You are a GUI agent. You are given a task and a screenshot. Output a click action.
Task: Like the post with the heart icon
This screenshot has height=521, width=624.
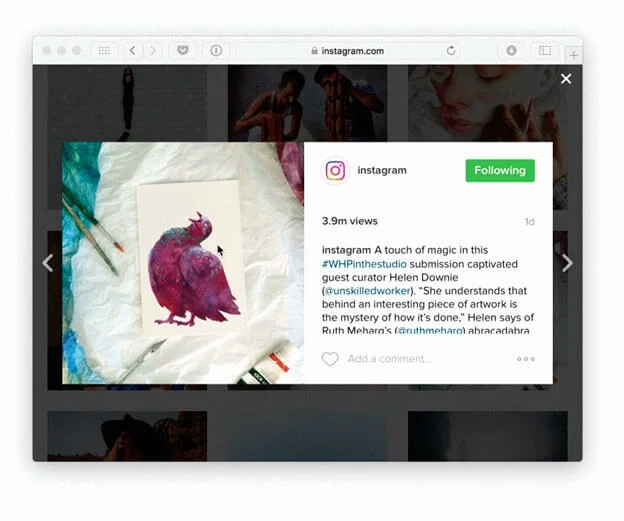coord(330,359)
